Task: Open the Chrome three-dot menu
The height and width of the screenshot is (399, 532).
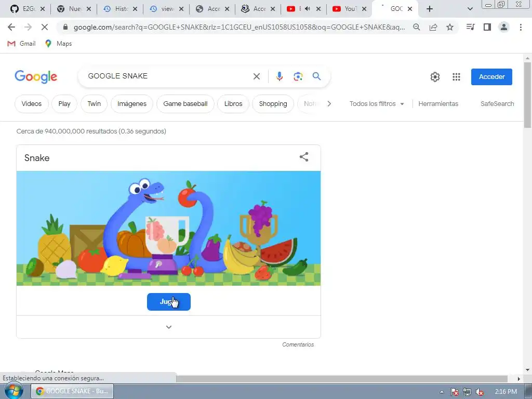Action: pos(521,27)
